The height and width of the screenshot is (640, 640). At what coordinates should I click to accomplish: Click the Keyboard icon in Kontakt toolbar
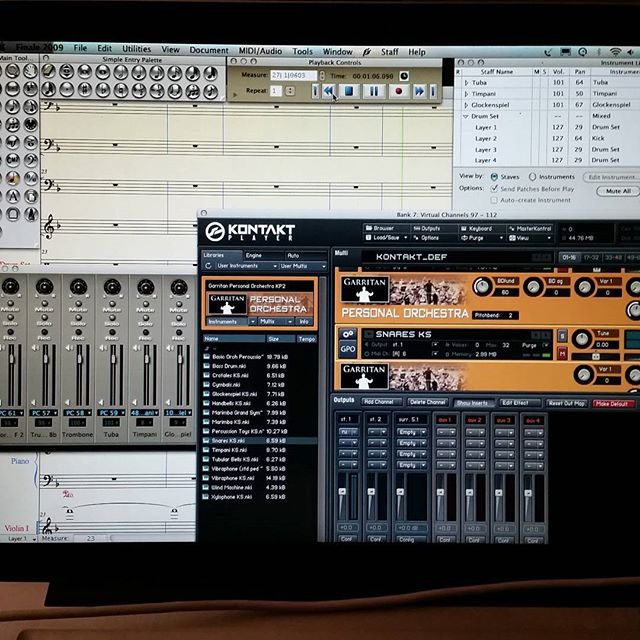(479, 228)
